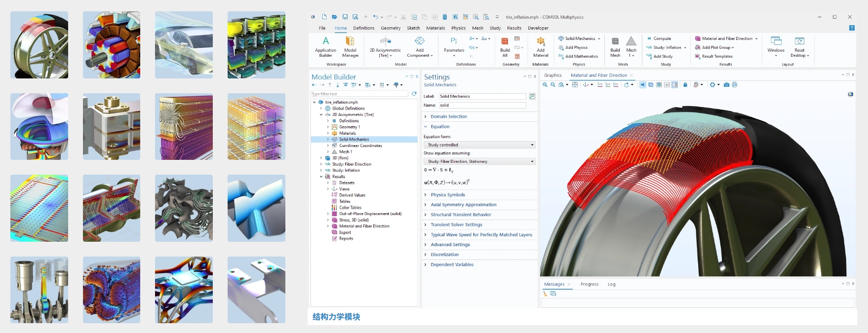Screen dimensions: 868x333
Task: Expand the Physics Symbols section
Action: [x=447, y=195]
